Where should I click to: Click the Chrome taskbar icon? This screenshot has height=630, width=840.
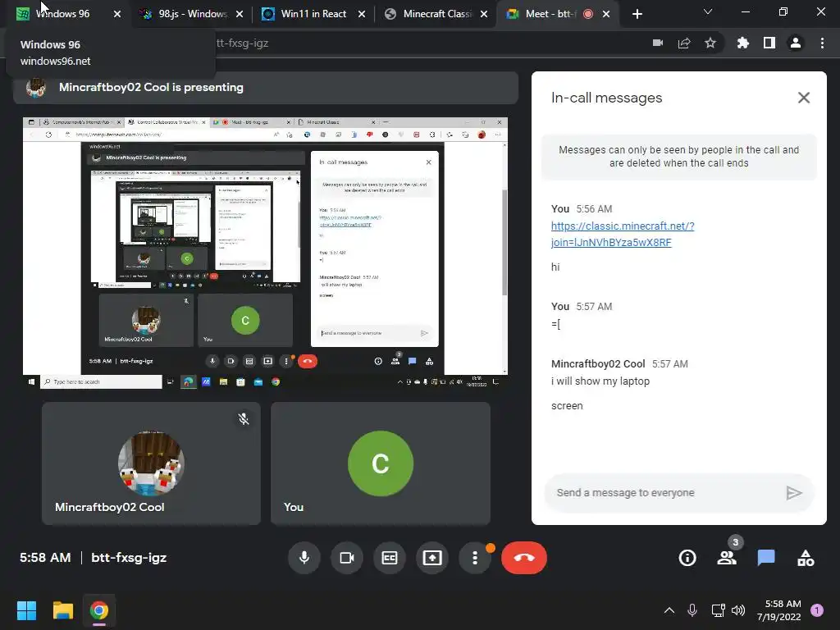point(99,610)
